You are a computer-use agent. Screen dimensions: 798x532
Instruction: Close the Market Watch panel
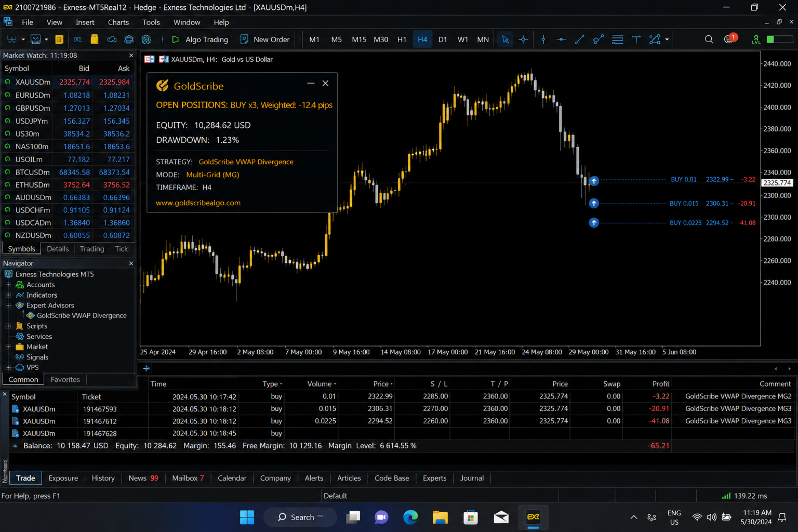(x=131, y=56)
